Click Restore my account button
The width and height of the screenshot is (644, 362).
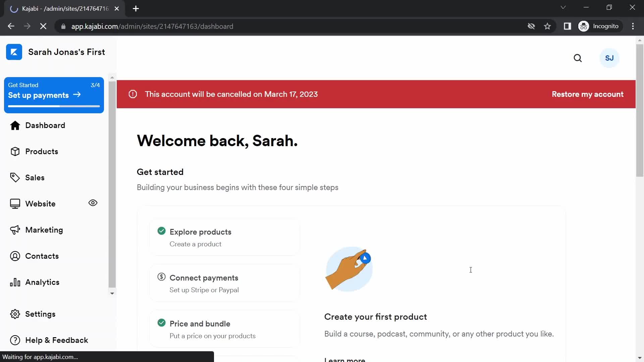coord(588,94)
